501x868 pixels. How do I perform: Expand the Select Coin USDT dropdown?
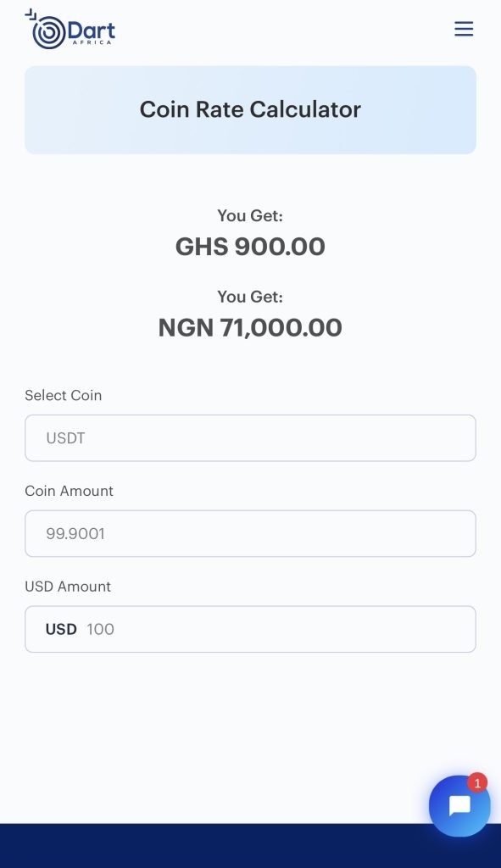[x=250, y=438]
